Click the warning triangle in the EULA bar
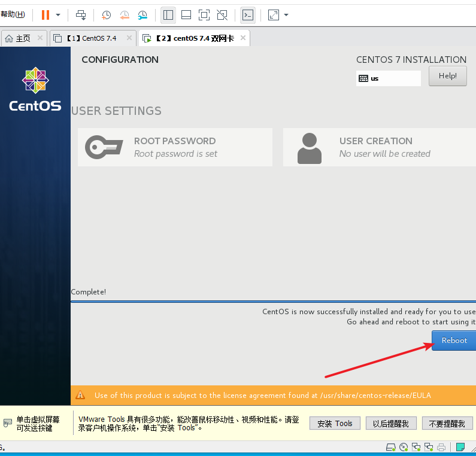 [80, 395]
